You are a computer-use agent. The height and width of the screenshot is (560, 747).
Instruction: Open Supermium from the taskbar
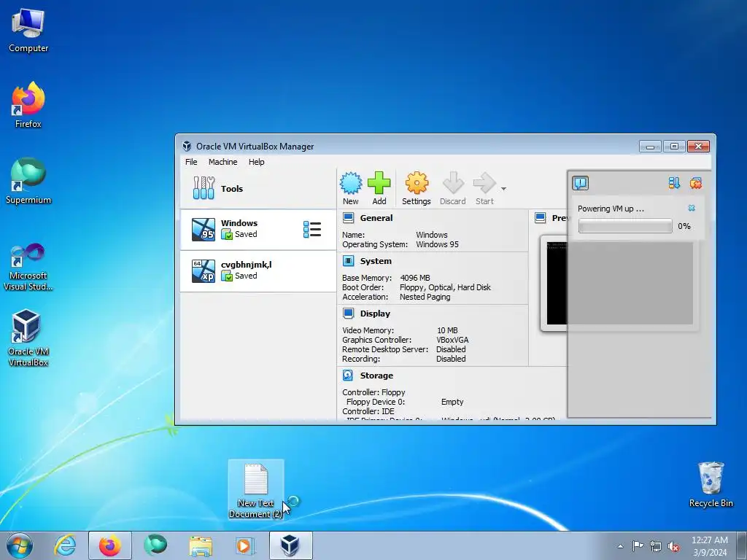pyautogui.click(x=155, y=545)
